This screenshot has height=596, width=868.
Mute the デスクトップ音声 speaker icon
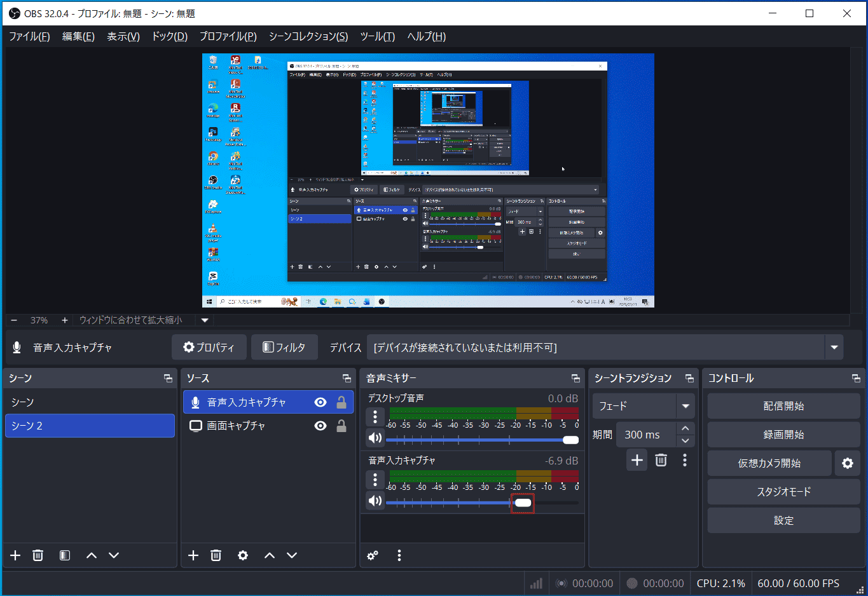tap(375, 437)
